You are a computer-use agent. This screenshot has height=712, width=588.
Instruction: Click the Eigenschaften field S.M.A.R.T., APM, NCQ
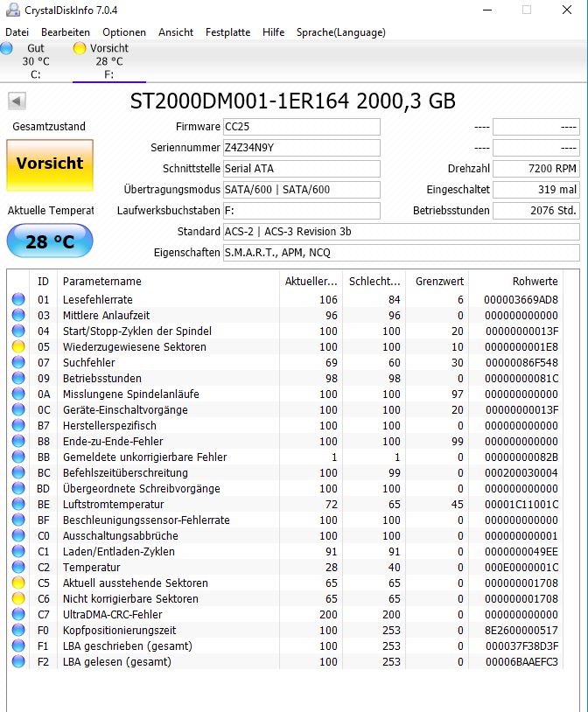click(x=402, y=253)
